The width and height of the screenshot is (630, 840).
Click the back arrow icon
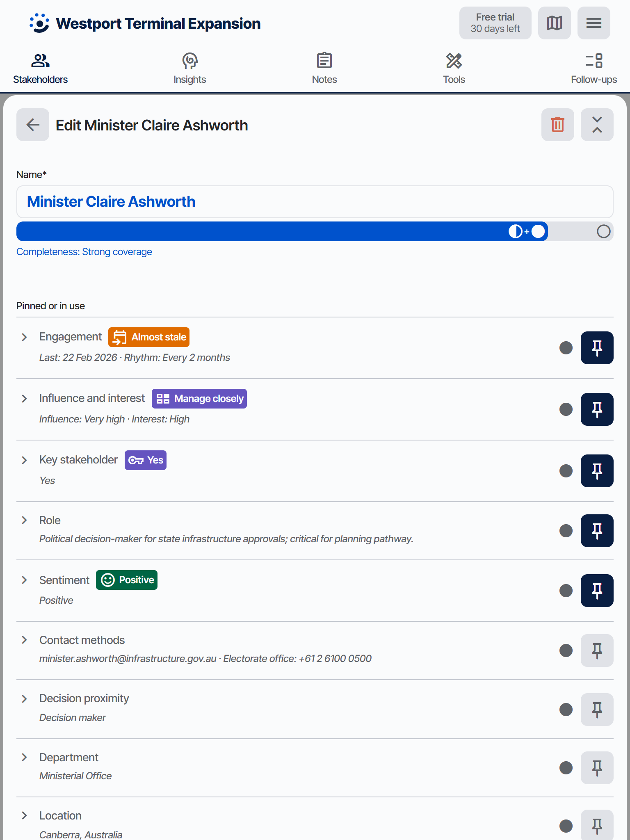click(x=33, y=125)
